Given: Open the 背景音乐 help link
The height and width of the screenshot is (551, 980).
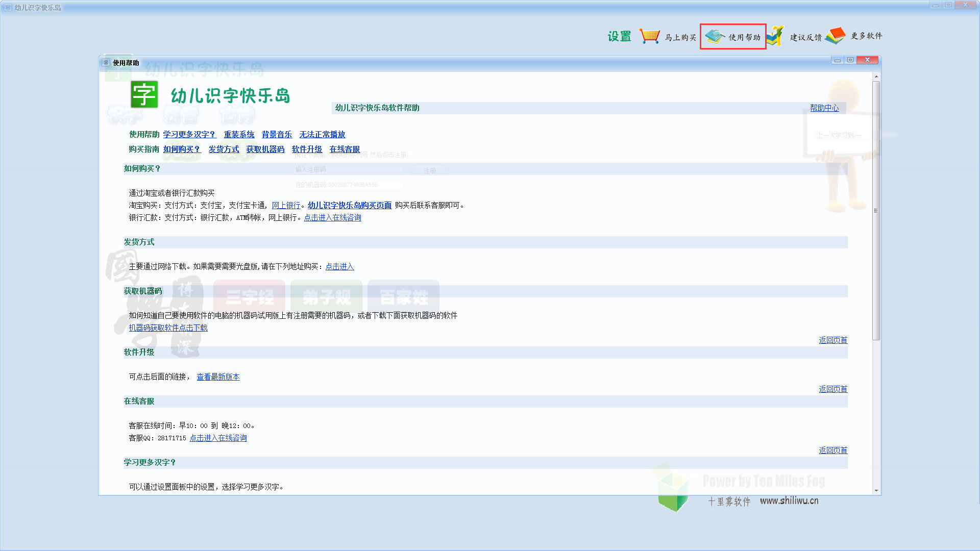Looking at the screenshot, I should click(x=277, y=134).
